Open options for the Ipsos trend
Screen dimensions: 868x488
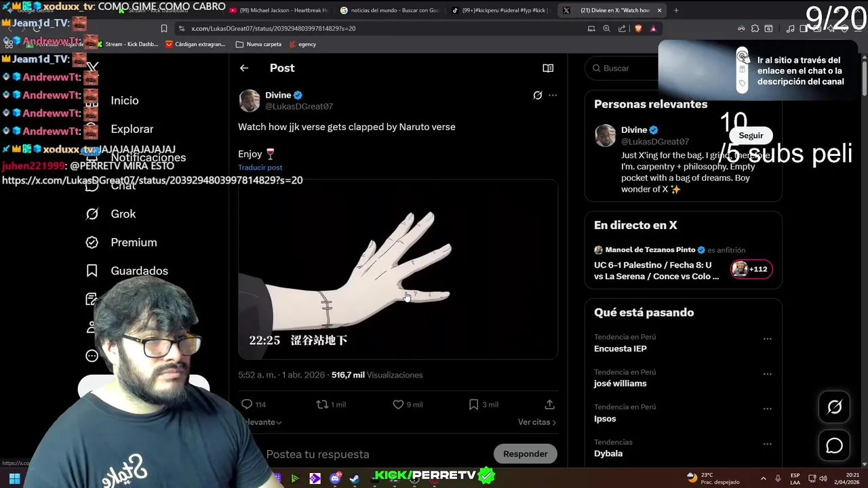767,409
